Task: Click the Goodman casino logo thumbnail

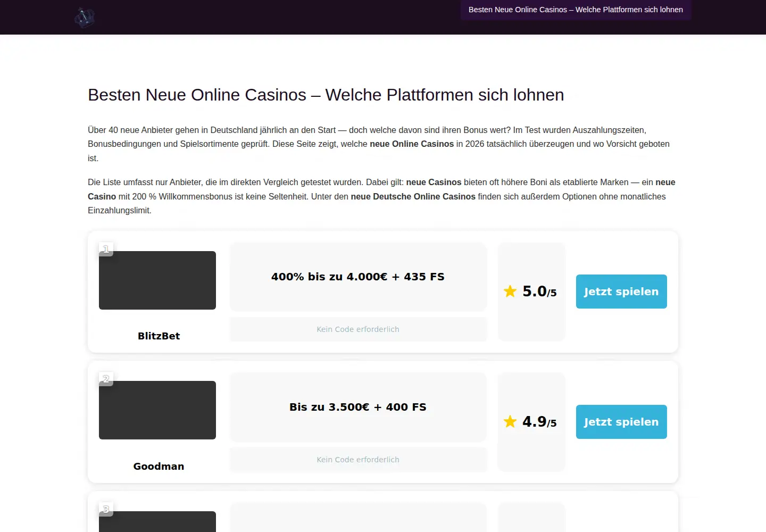Action: [x=157, y=410]
